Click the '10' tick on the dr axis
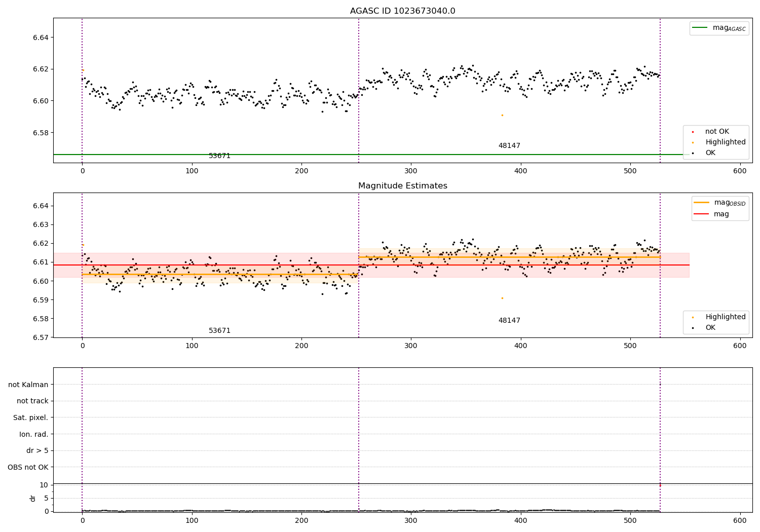The width and height of the screenshot is (760, 532). coord(44,485)
